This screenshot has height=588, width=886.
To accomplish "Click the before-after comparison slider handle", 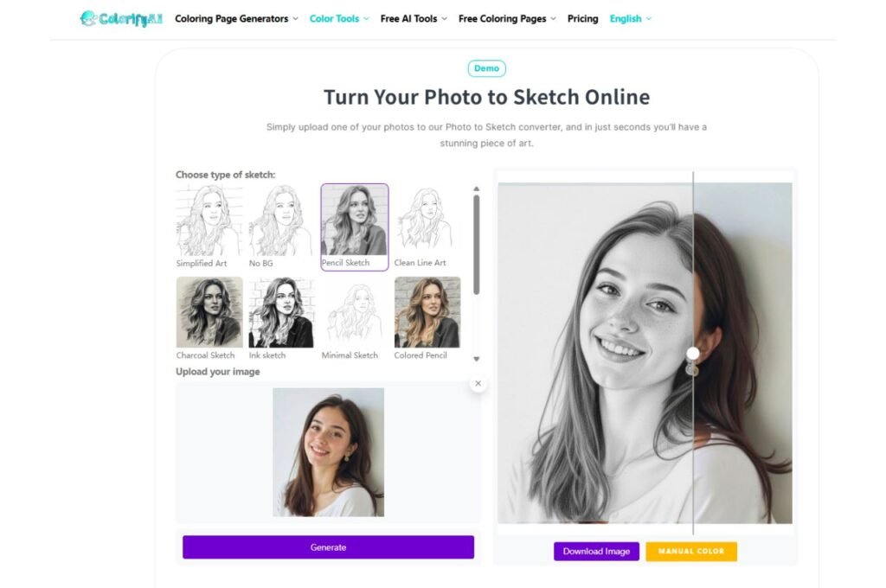I will [x=693, y=354].
